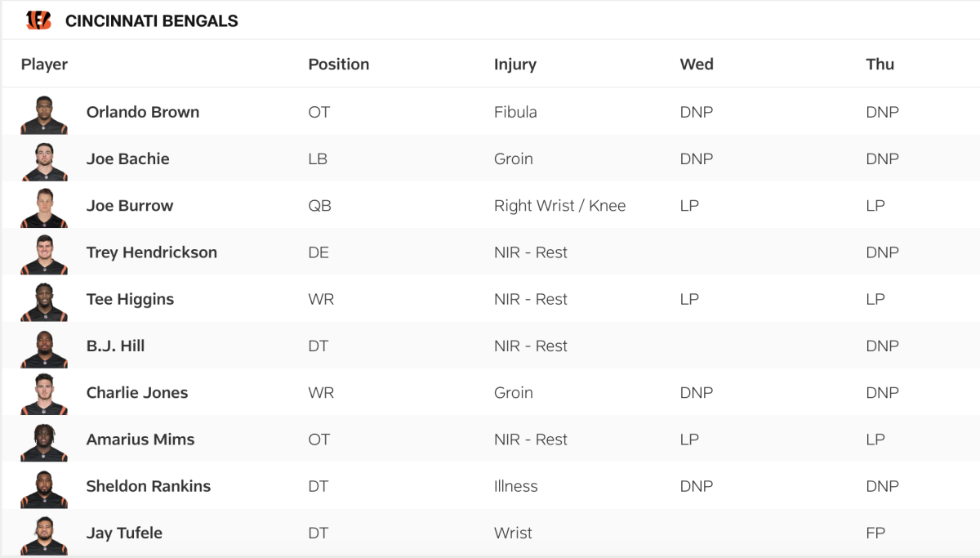This screenshot has height=558, width=980.
Task: Click the Injury column header
Action: click(515, 65)
